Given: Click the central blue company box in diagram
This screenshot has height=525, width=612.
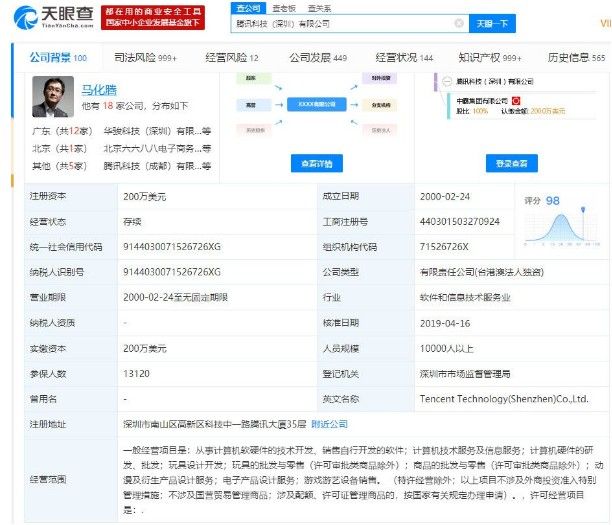Looking at the screenshot, I should [317, 105].
